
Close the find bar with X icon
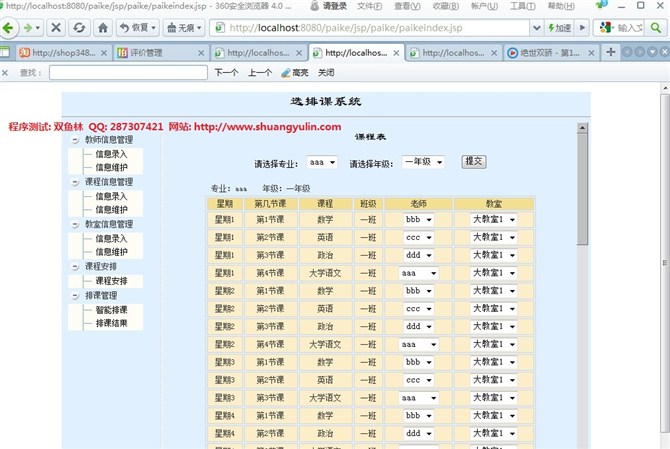point(5,73)
